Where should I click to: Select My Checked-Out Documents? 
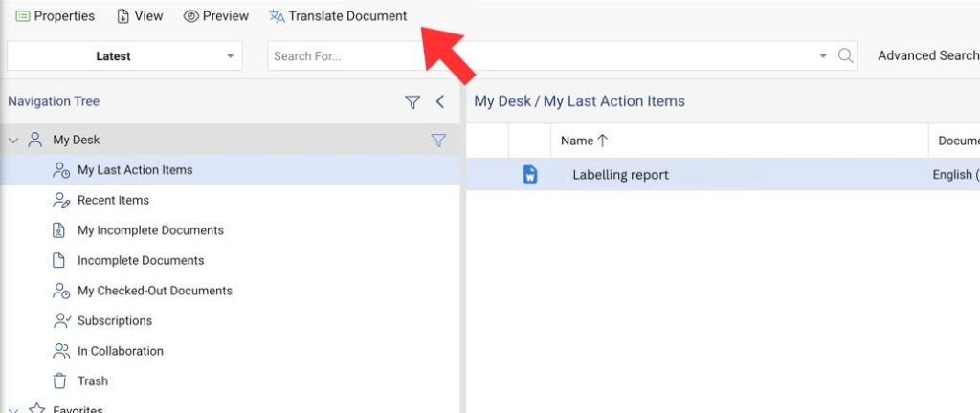coord(154,291)
